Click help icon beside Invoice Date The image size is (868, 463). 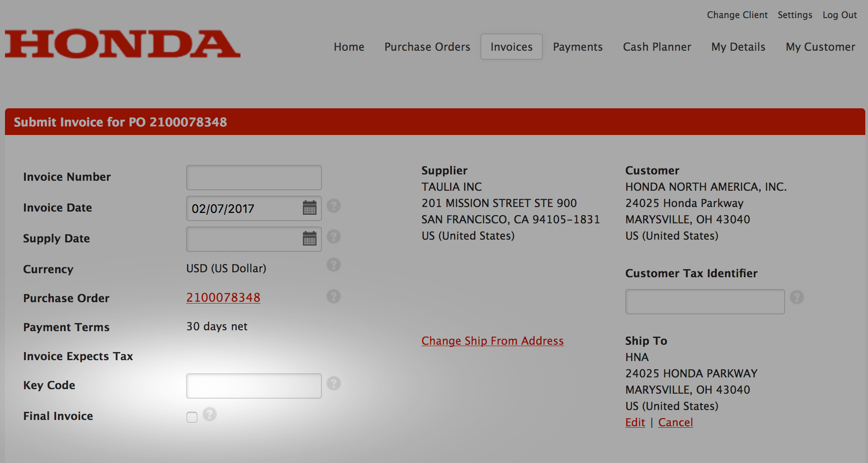tap(334, 206)
